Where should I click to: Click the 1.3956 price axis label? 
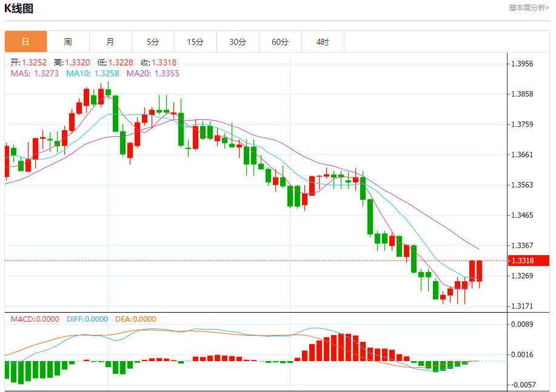[x=522, y=64]
